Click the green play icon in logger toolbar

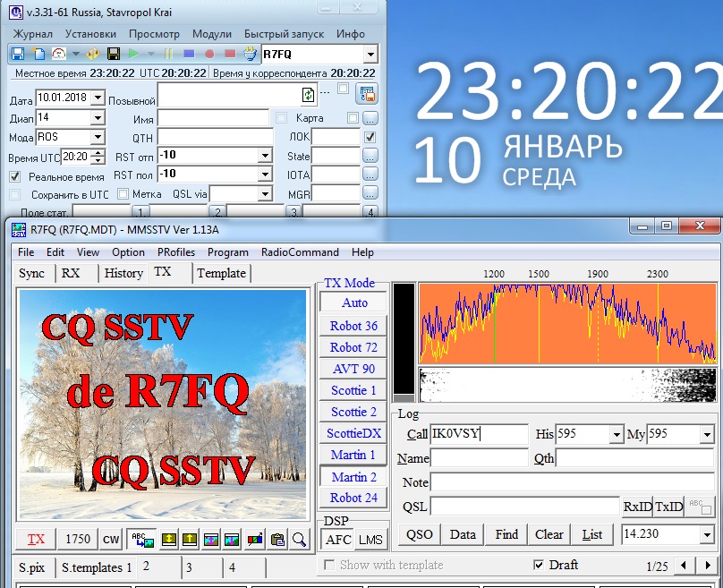(x=133, y=55)
